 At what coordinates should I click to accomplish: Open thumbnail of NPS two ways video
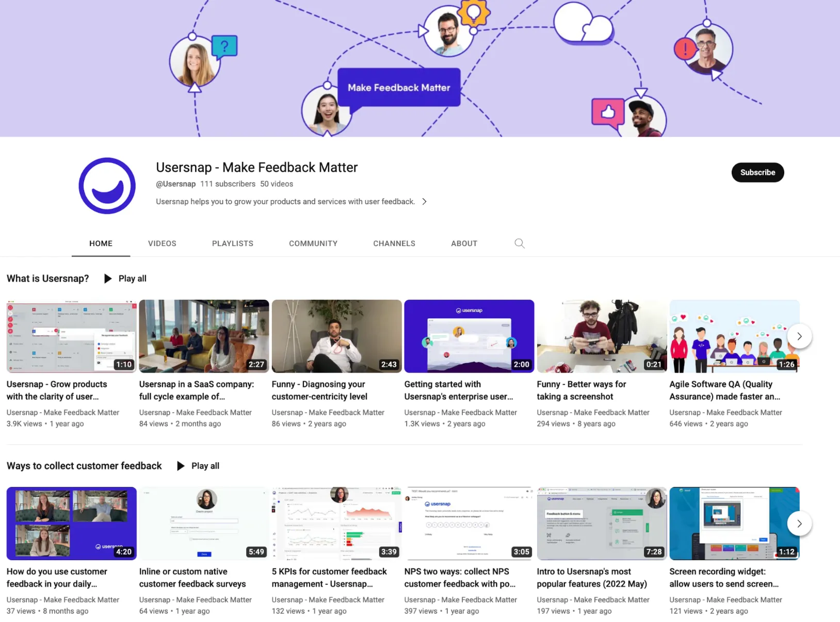pyautogui.click(x=469, y=523)
